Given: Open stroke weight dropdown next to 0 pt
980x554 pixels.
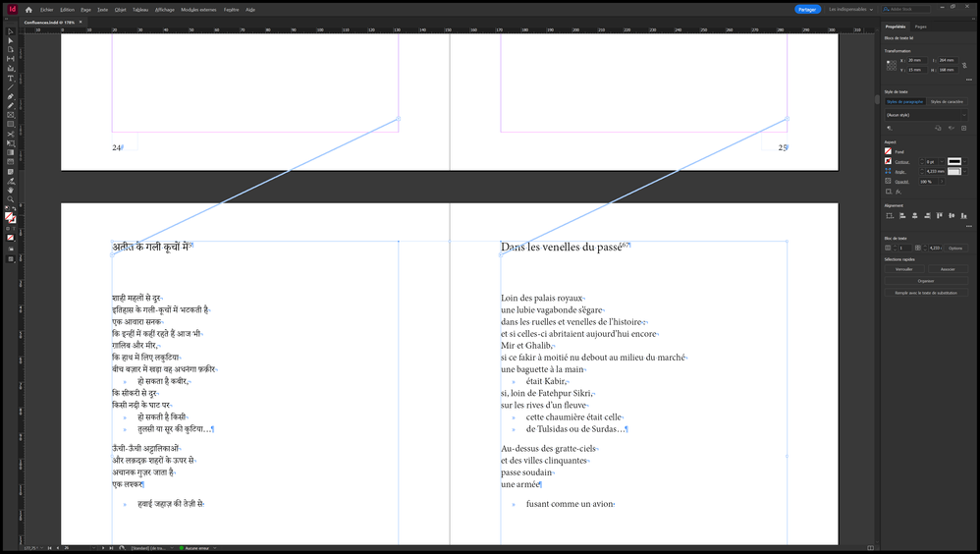Looking at the screenshot, I should pyautogui.click(x=942, y=161).
